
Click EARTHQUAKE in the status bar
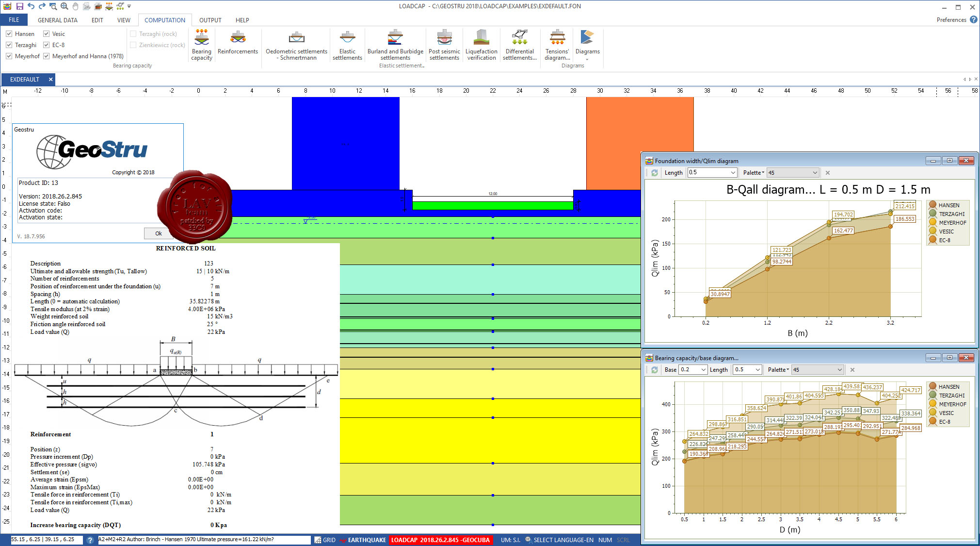pyautogui.click(x=363, y=540)
